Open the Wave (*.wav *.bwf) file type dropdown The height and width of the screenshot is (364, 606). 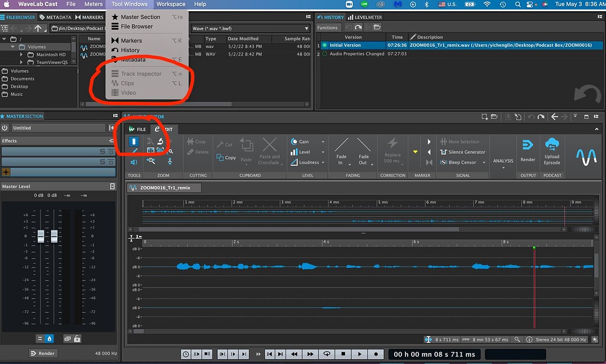point(250,28)
